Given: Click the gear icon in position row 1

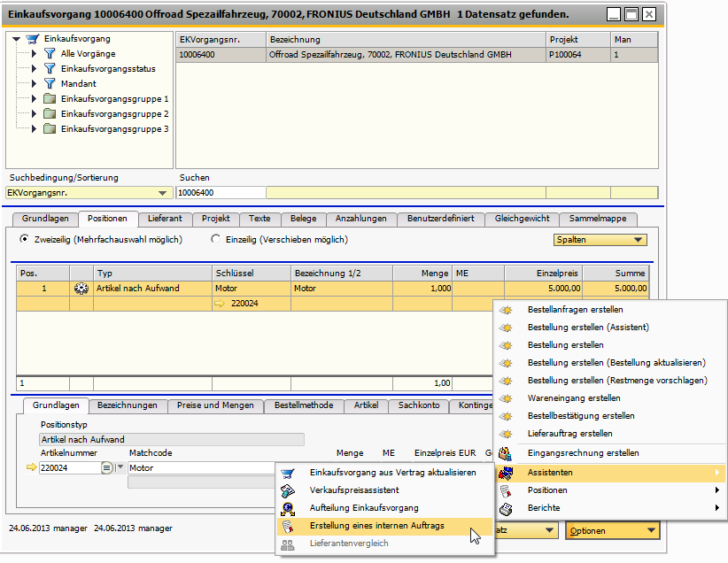Looking at the screenshot, I should [82, 289].
